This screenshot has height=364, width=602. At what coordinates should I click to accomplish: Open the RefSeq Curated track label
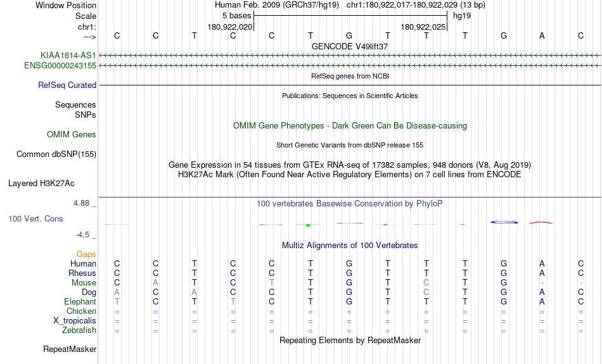click(x=67, y=85)
